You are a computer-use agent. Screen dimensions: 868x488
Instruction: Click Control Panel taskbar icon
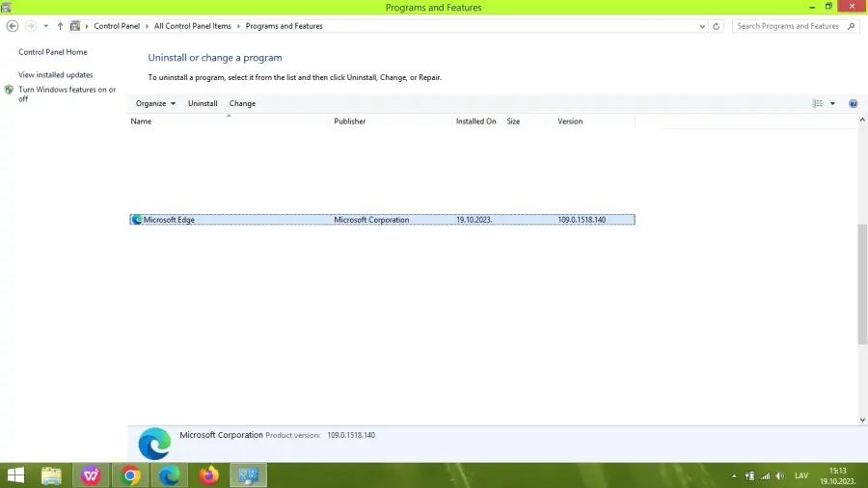pyautogui.click(x=248, y=475)
